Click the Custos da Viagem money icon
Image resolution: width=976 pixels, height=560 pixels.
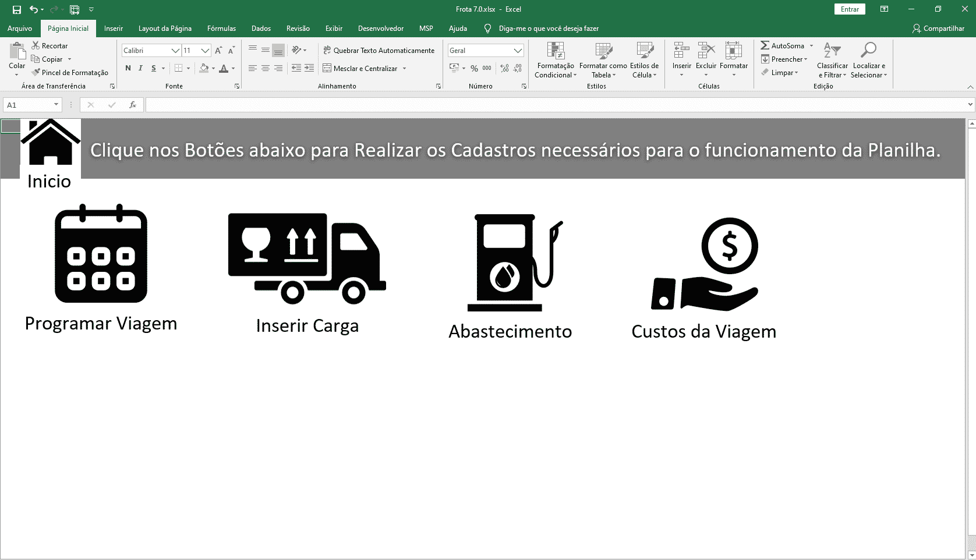coord(705,264)
